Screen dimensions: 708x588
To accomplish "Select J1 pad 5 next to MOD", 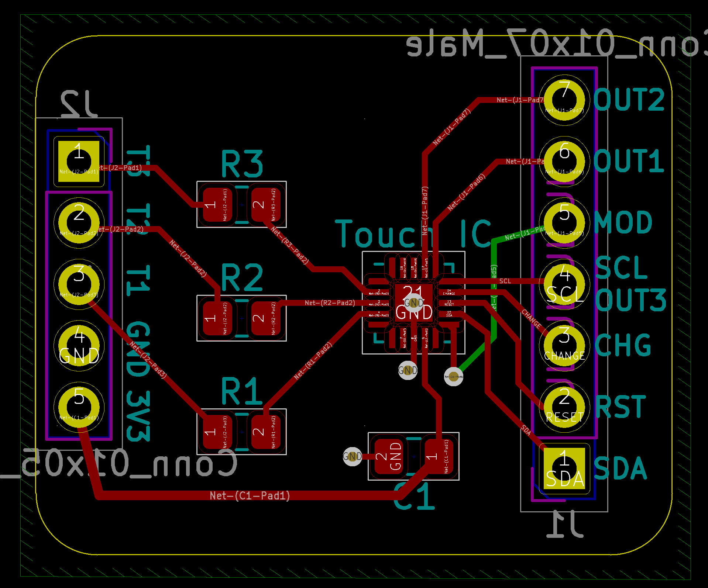I will [x=564, y=222].
